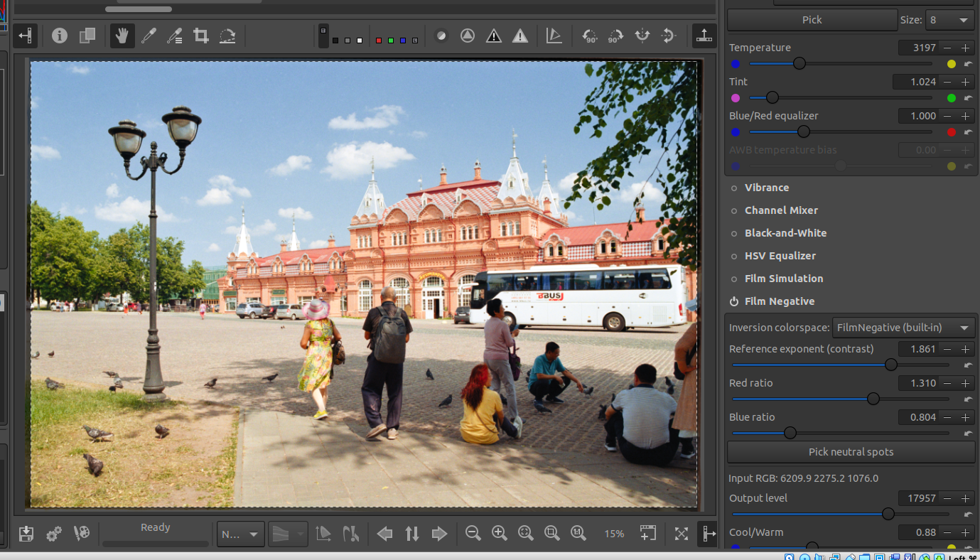Pick the spot white balance eyedropper
The height and width of the screenshot is (560, 980).
(149, 36)
